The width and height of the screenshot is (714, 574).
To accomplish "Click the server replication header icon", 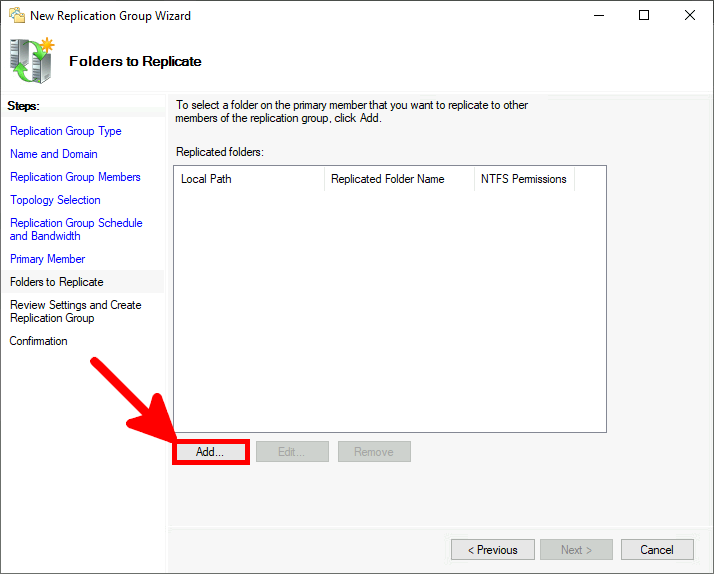I will (x=32, y=61).
